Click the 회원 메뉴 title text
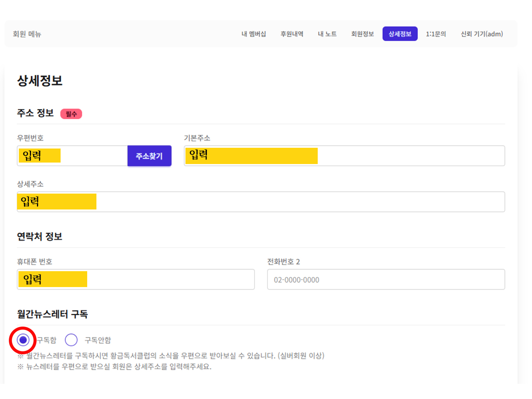This screenshot has width=532, height=399. point(27,34)
